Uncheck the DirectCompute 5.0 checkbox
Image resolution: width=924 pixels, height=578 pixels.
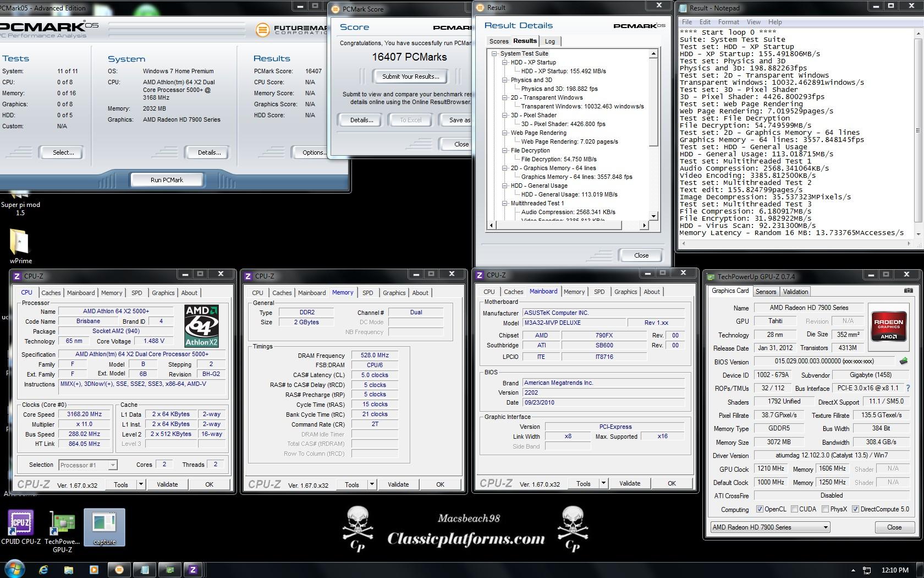pos(855,509)
